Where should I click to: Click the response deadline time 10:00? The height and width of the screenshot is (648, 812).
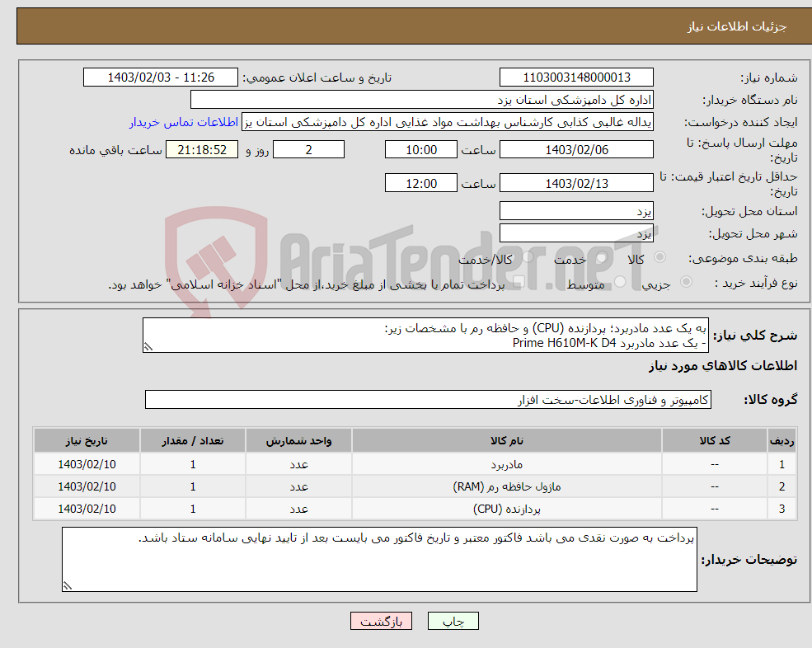(x=421, y=150)
